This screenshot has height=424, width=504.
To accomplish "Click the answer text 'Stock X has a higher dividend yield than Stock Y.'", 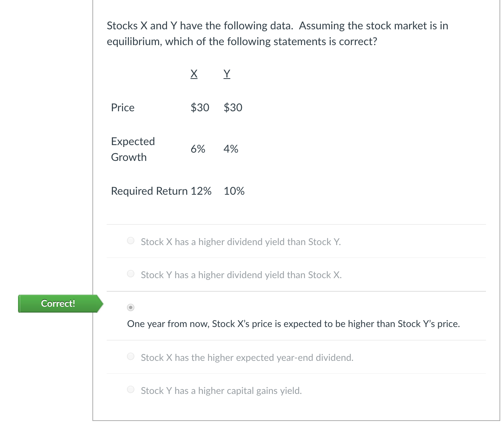I will [241, 242].
